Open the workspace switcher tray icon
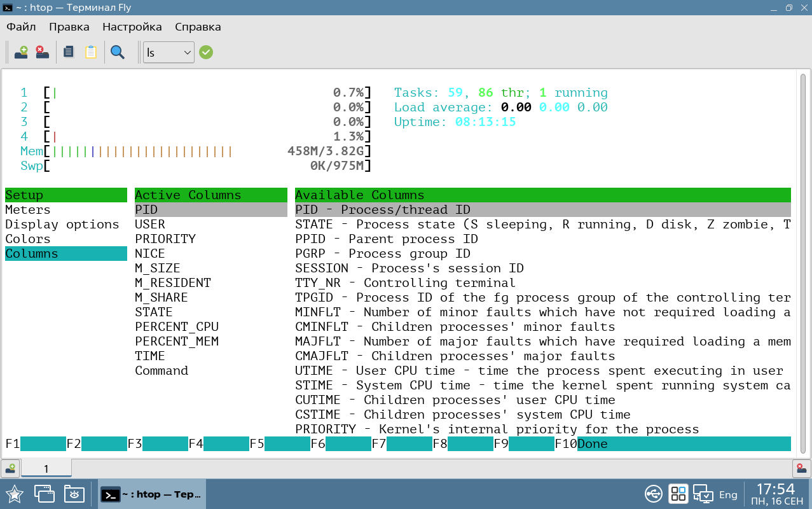This screenshot has width=812, height=509. (x=678, y=494)
